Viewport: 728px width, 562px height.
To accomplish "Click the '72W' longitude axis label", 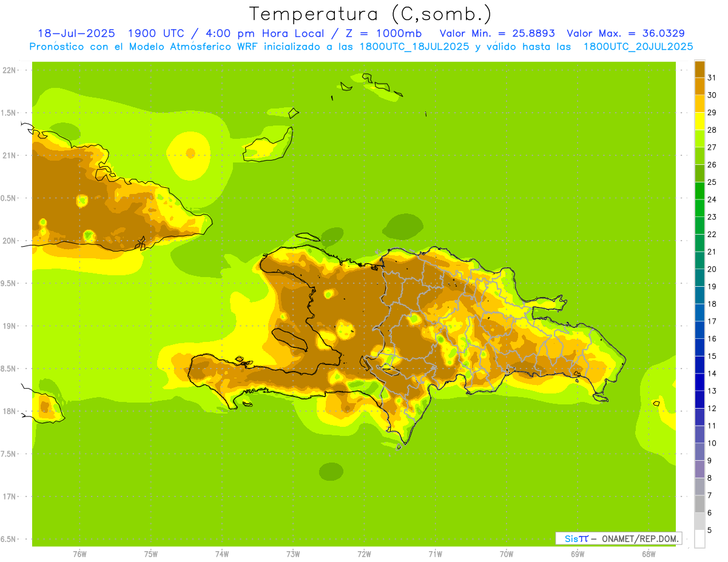I will pyautogui.click(x=364, y=554).
